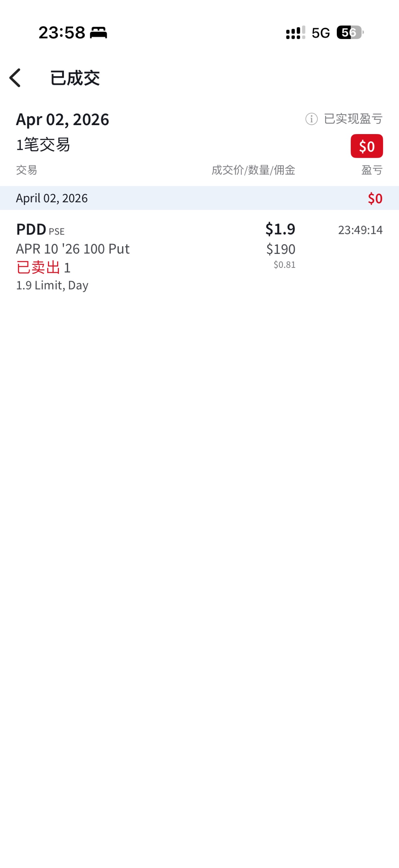Screen dimensions: 399x868
Task: Tap the realized P&L info icon
Action: tap(311, 119)
